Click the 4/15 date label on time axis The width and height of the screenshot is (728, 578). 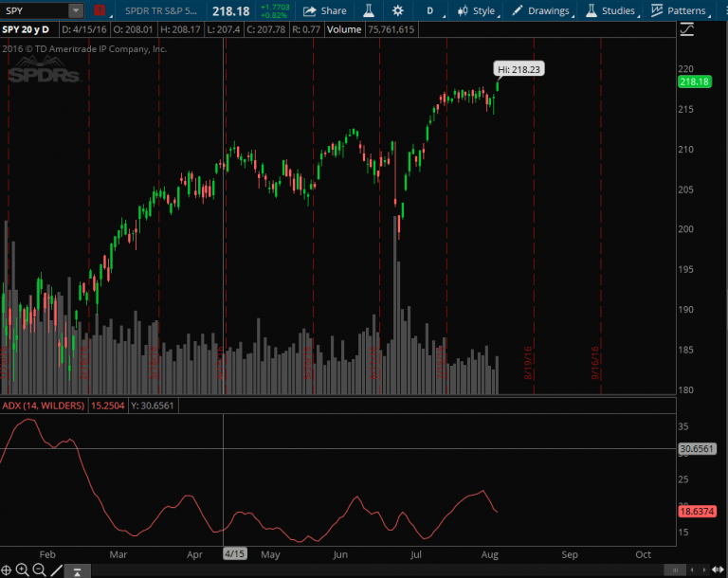234,554
